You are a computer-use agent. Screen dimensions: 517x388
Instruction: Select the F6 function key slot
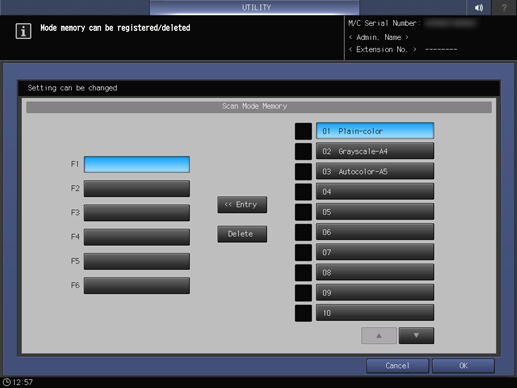point(137,286)
